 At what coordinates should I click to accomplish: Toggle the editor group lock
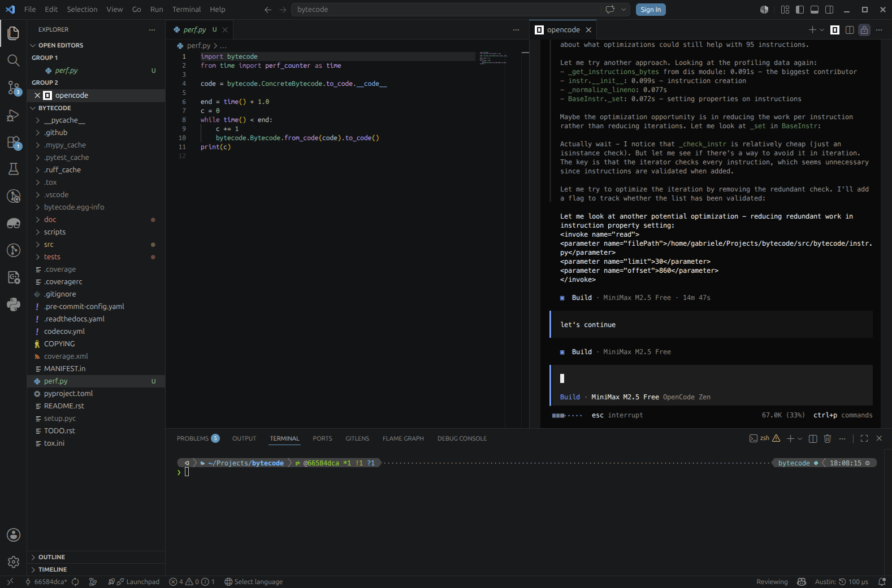864,30
